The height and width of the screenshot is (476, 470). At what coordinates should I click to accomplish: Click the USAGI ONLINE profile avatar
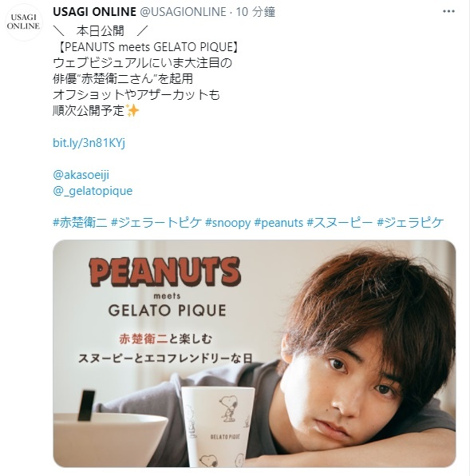pos(23,22)
